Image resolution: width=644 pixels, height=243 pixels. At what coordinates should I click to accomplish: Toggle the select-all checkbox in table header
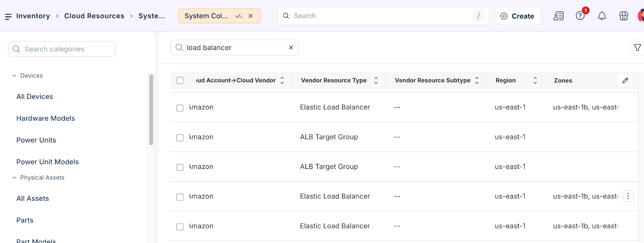pyautogui.click(x=180, y=81)
